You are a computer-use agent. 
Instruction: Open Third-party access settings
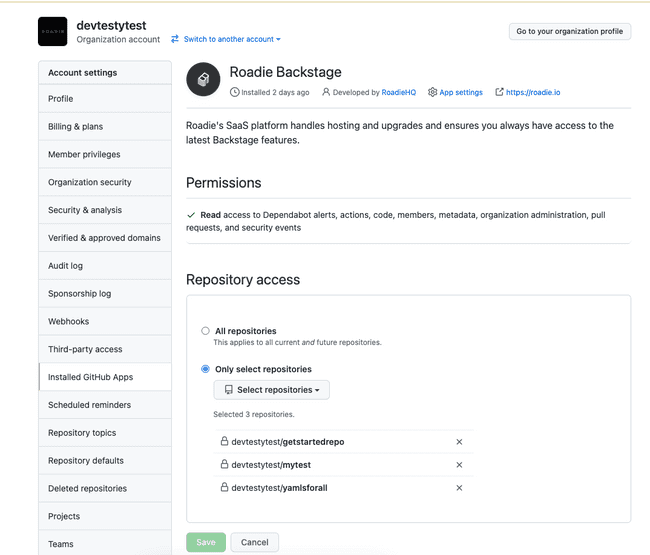[x=105, y=349]
